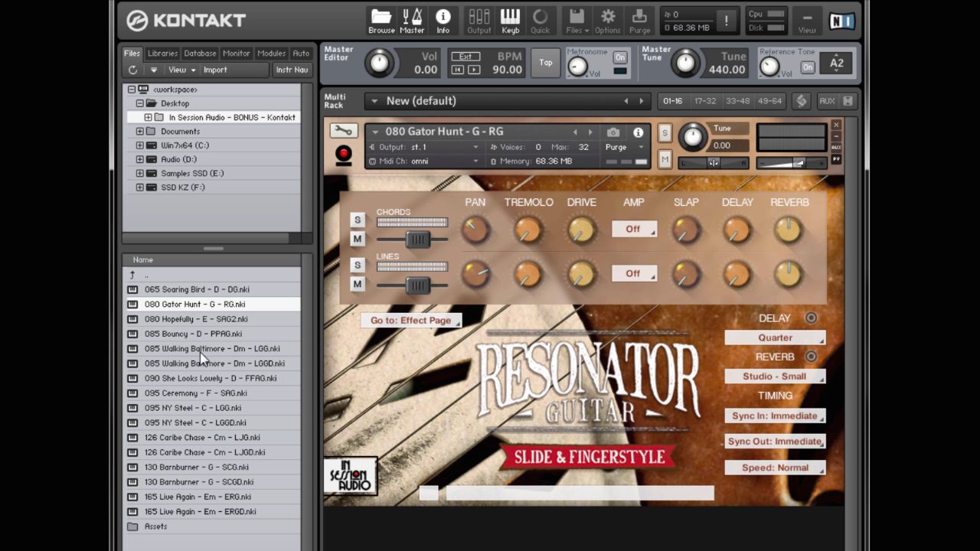
Task: Toggle the Master editor metronome icon
Action: coord(411,21)
